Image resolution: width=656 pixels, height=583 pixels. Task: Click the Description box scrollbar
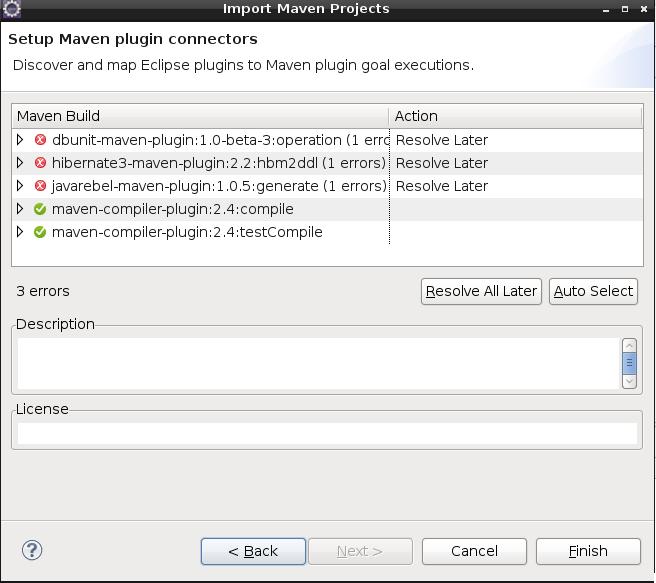[629, 363]
